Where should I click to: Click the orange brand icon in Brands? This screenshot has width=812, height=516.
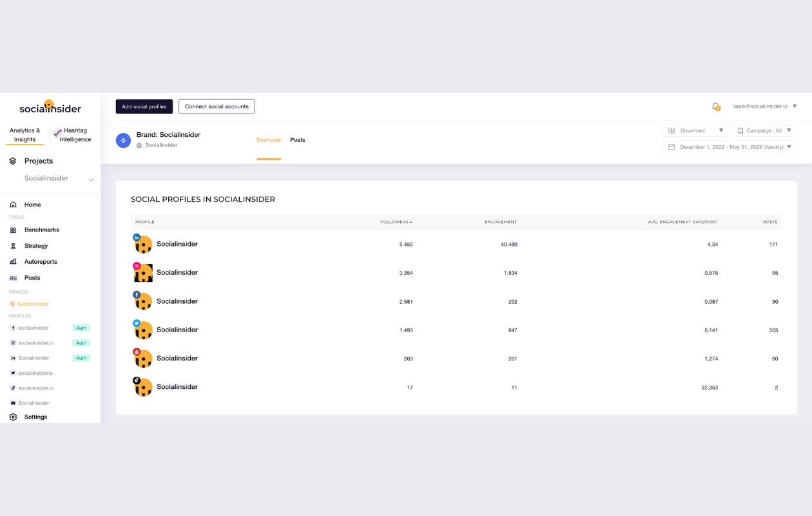tap(12, 304)
